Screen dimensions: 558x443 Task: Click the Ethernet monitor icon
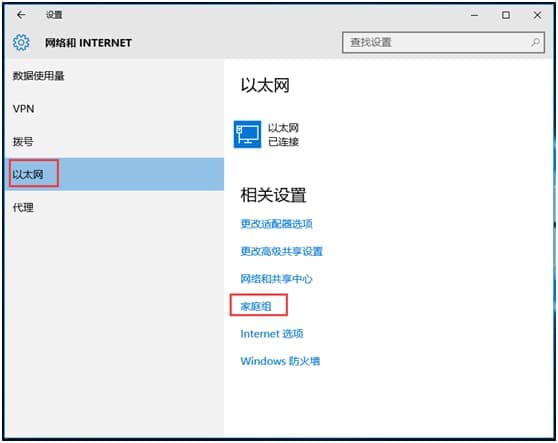tap(247, 134)
